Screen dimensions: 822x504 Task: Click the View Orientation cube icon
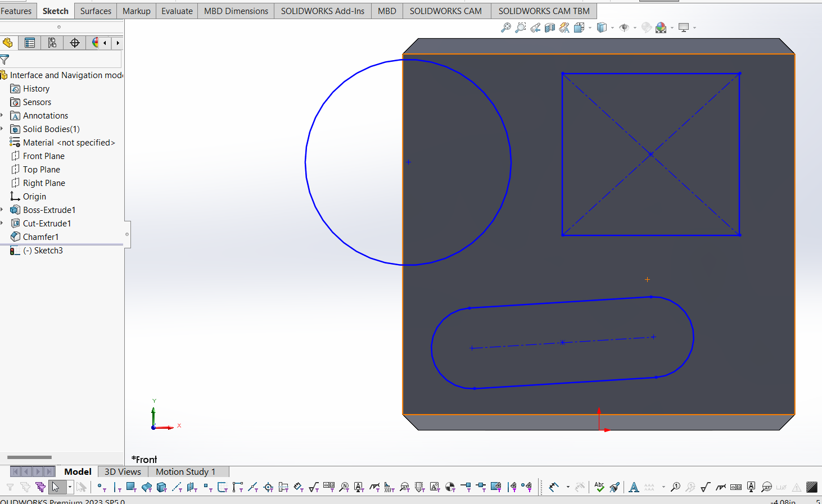(579, 28)
